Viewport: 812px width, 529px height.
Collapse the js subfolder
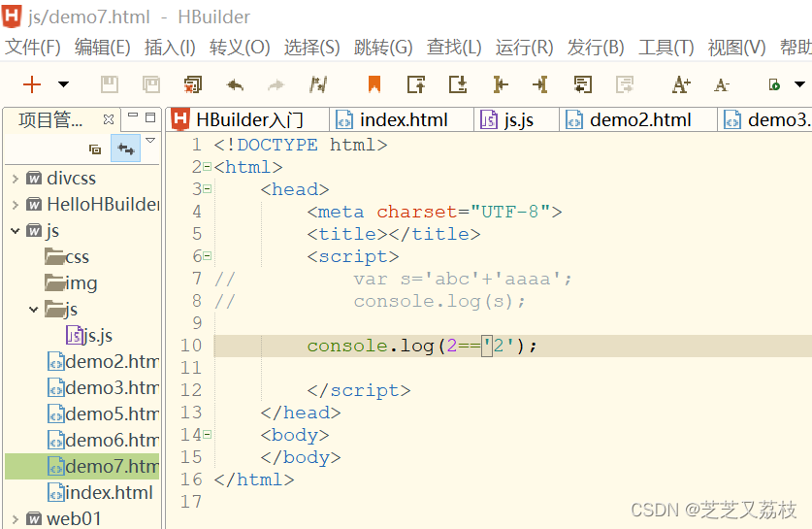34,310
